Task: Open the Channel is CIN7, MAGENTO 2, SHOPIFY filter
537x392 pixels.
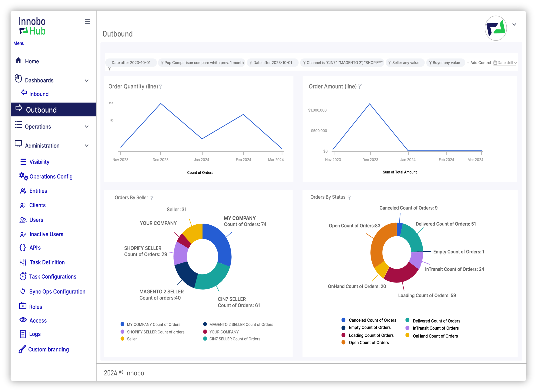Action: click(342, 63)
